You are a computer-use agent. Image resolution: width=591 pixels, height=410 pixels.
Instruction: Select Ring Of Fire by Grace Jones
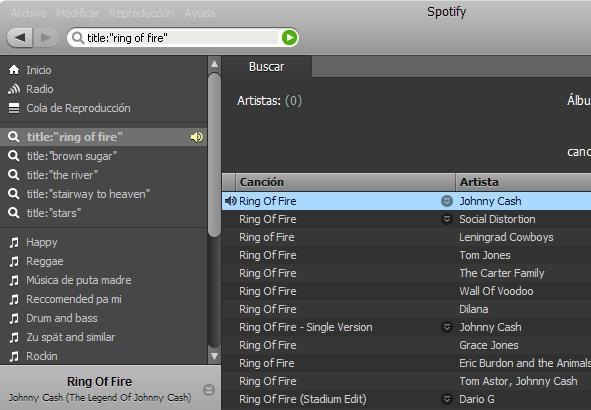click(268, 345)
